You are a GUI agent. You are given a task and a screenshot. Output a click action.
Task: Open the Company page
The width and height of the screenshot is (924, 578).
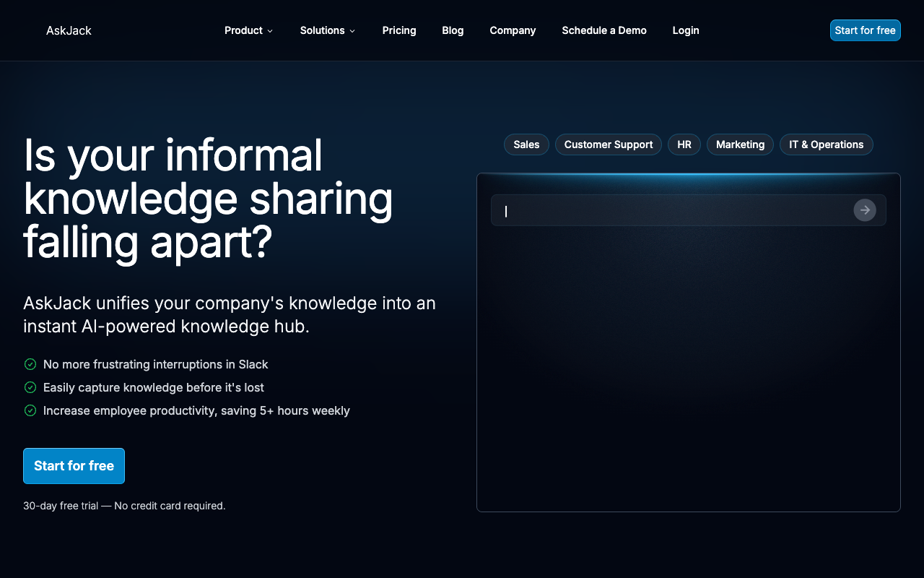[513, 30]
